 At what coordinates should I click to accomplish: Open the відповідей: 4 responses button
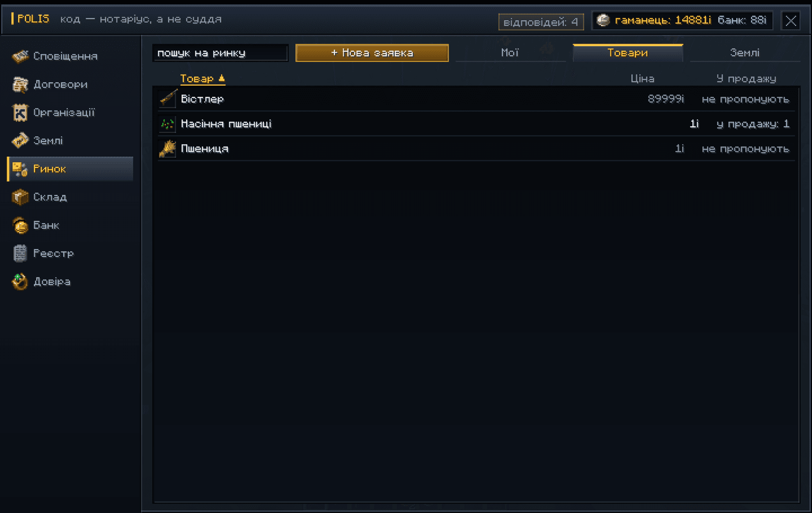pos(541,22)
